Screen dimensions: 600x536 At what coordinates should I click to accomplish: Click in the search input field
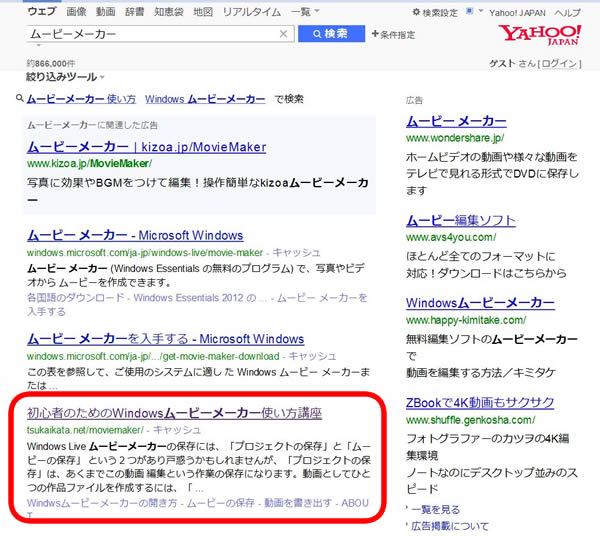tap(150, 34)
